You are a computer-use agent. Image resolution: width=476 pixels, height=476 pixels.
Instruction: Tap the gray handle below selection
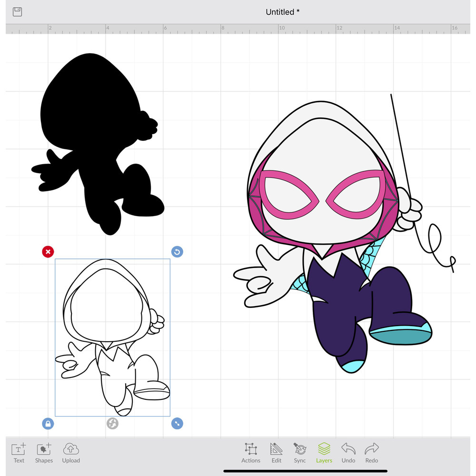point(112,423)
